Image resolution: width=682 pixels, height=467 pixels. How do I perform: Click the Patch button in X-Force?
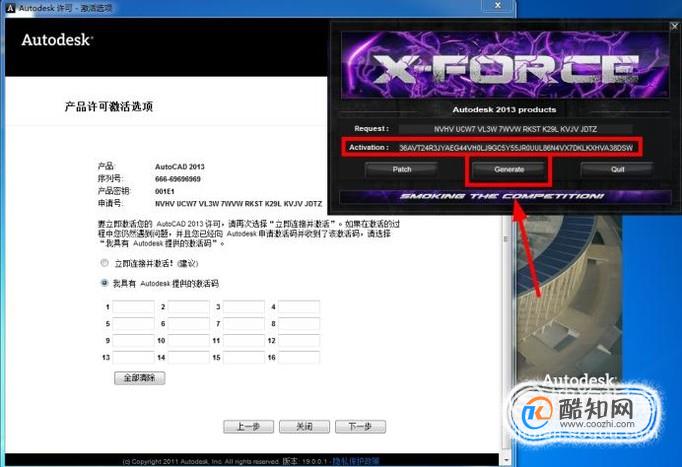[x=401, y=170]
